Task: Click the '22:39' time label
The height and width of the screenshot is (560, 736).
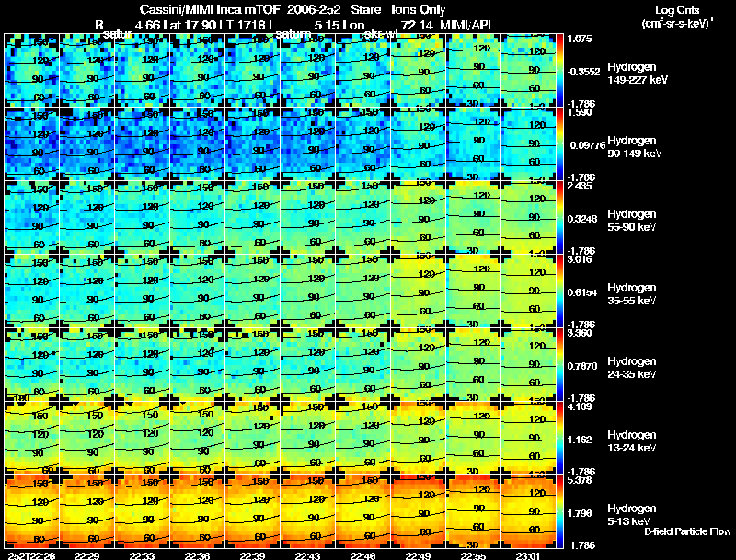Action: [x=252, y=555]
